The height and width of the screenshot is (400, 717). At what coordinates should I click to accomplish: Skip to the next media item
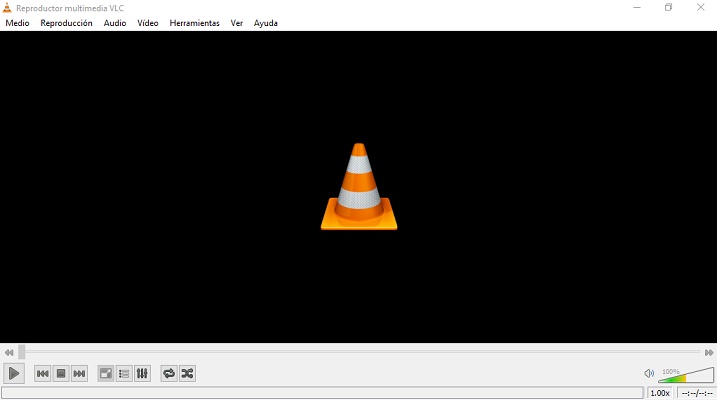click(79, 373)
